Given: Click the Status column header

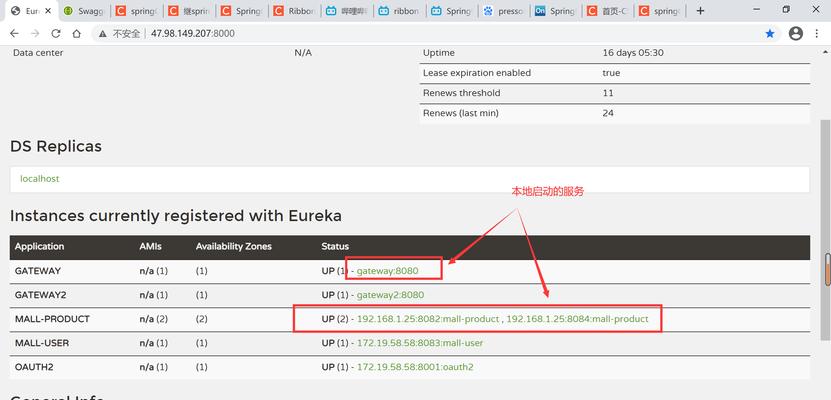Looking at the screenshot, I should click(x=335, y=246).
